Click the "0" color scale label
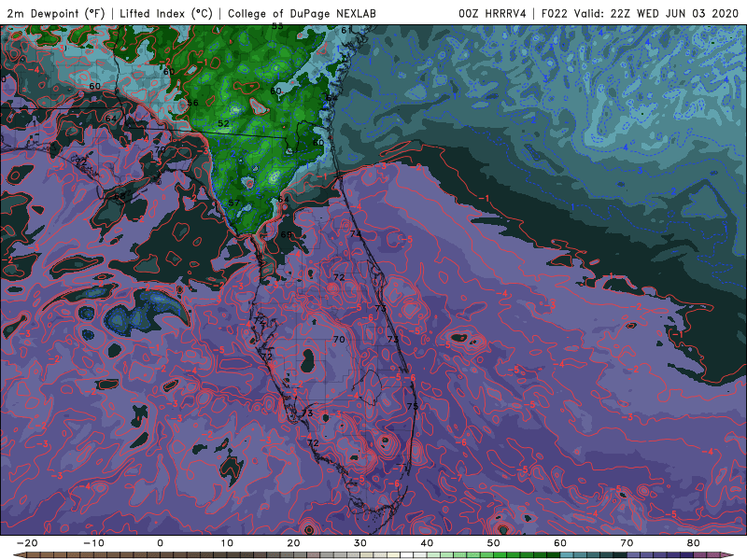The width and height of the screenshot is (747, 560). pos(160,543)
